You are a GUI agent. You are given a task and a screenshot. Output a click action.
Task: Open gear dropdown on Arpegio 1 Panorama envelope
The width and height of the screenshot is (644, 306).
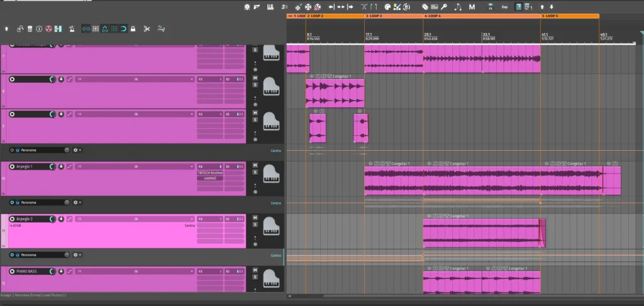pos(77,202)
